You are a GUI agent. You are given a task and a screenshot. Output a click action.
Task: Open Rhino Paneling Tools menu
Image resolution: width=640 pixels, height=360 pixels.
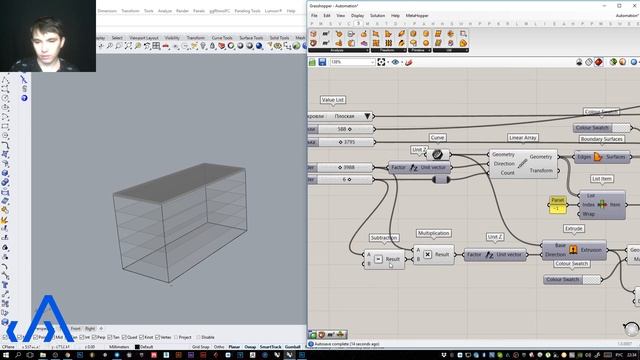pyautogui.click(x=247, y=11)
